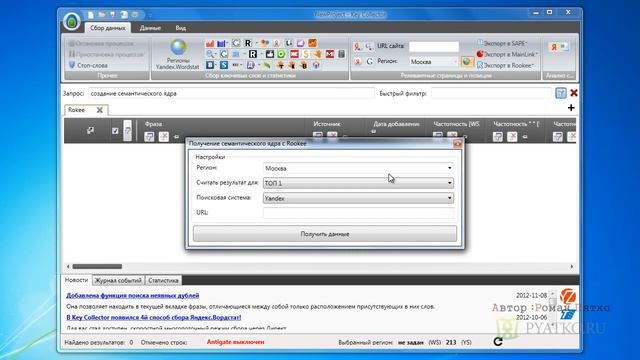Click the left arrow of horizontal scrollbar
Image resolution: width=640 pixels, height=360 pixels.
(x=68, y=267)
